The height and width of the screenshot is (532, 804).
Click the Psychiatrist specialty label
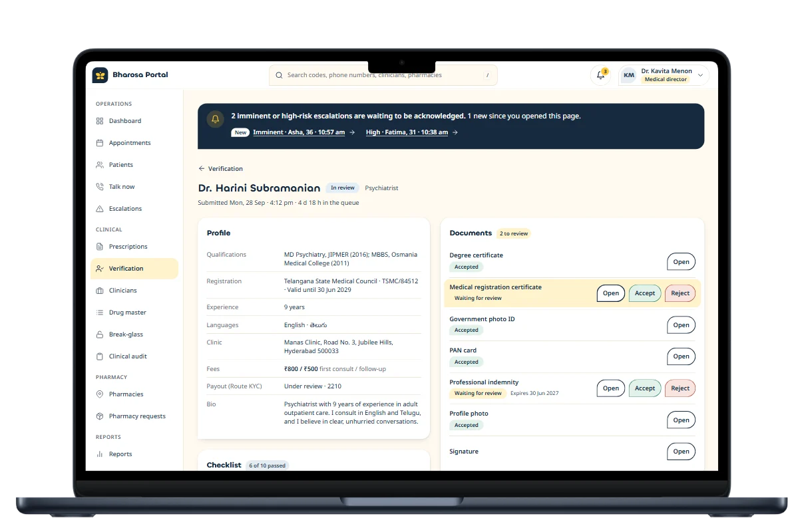click(x=381, y=188)
